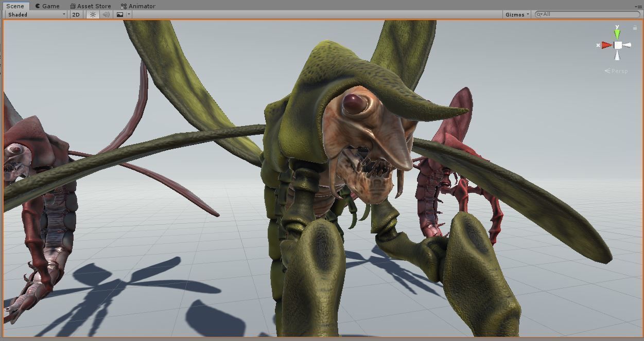Open search filter magnifier dropdown

(539, 14)
